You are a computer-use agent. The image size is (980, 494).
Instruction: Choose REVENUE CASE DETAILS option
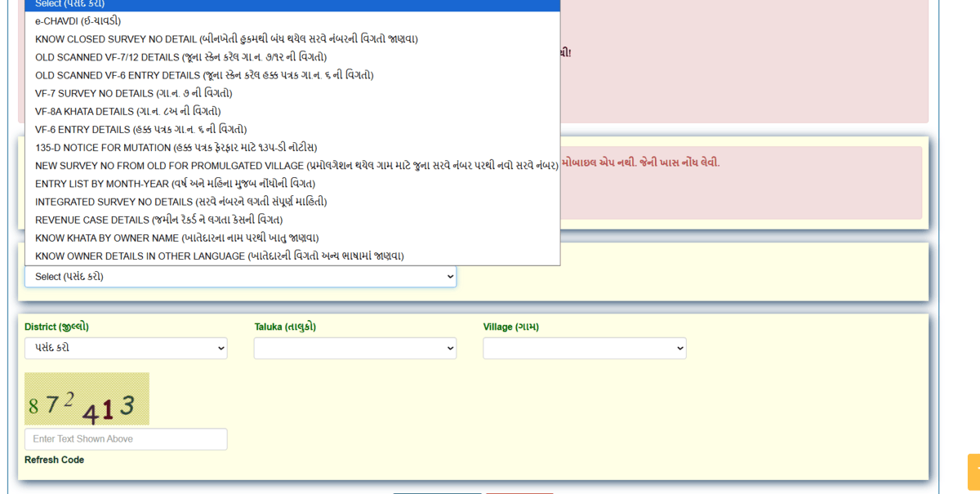pos(158,220)
